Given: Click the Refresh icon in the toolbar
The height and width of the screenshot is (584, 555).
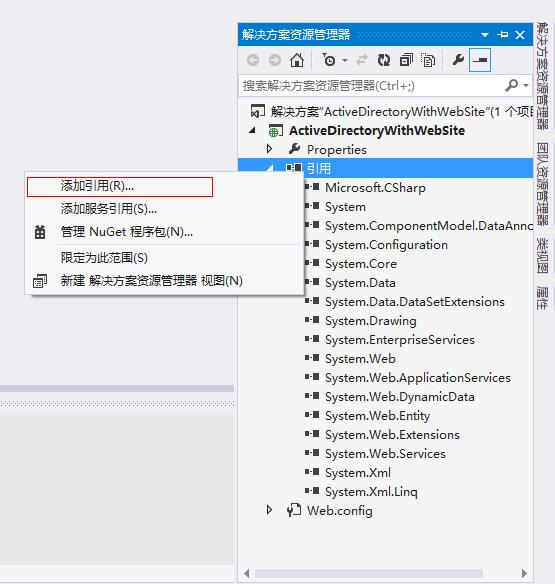Looking at the screenshot, I should (384, 60).
